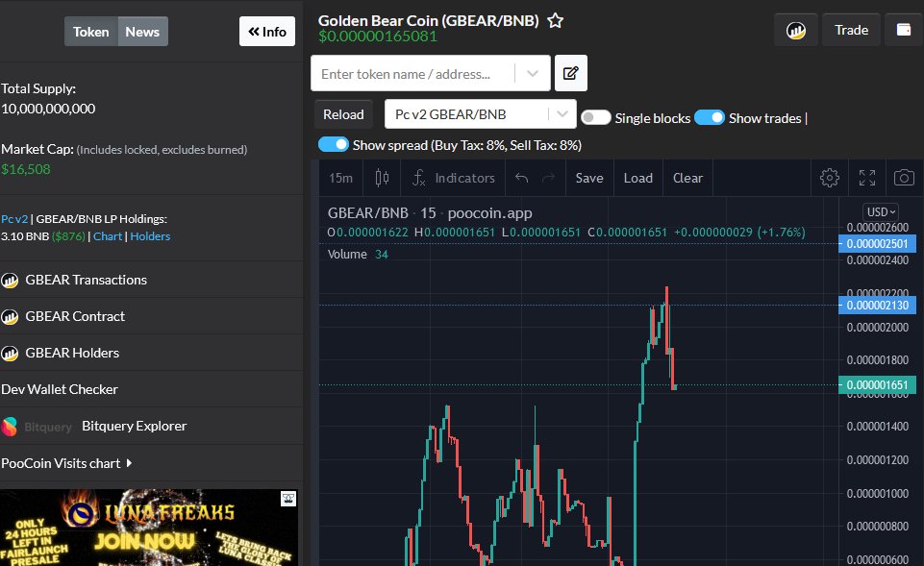Click the 10,000,000,000 total supply value

(48, 109)
